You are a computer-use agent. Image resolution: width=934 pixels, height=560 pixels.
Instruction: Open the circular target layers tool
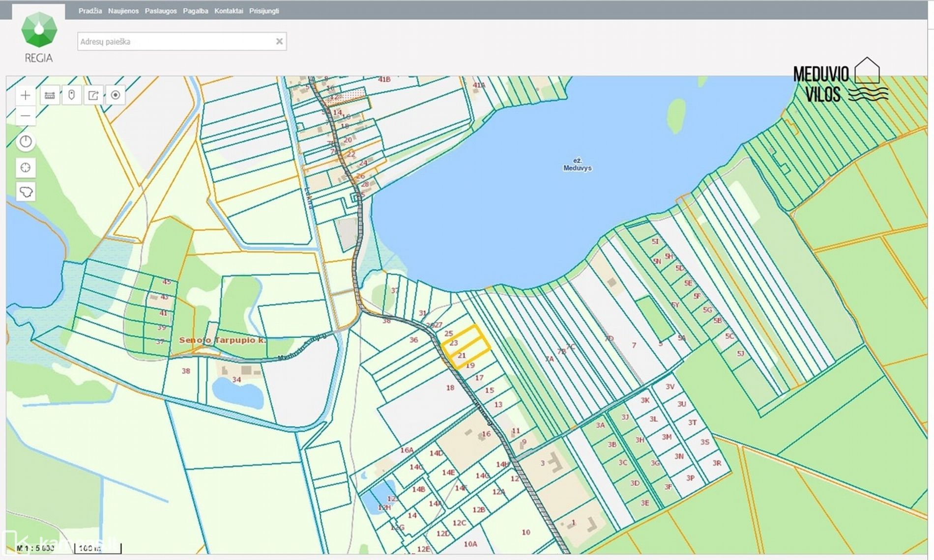click(x=116, y=95)
